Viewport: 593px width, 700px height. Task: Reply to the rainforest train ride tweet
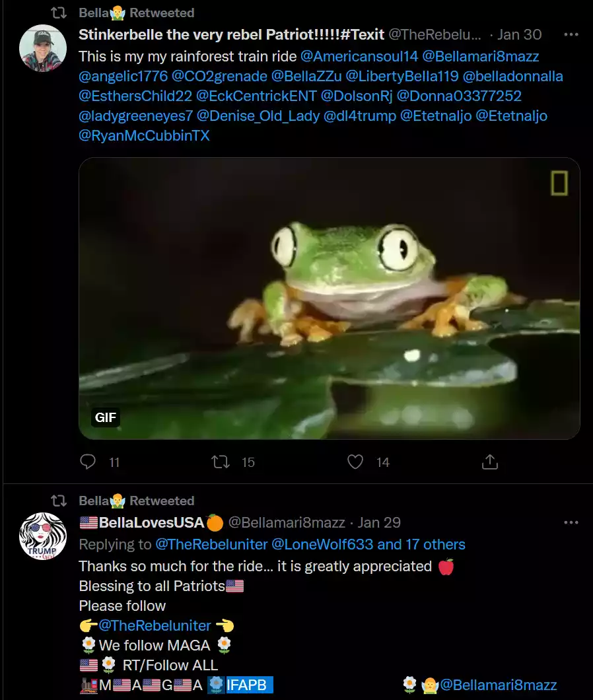coord(88,462)
